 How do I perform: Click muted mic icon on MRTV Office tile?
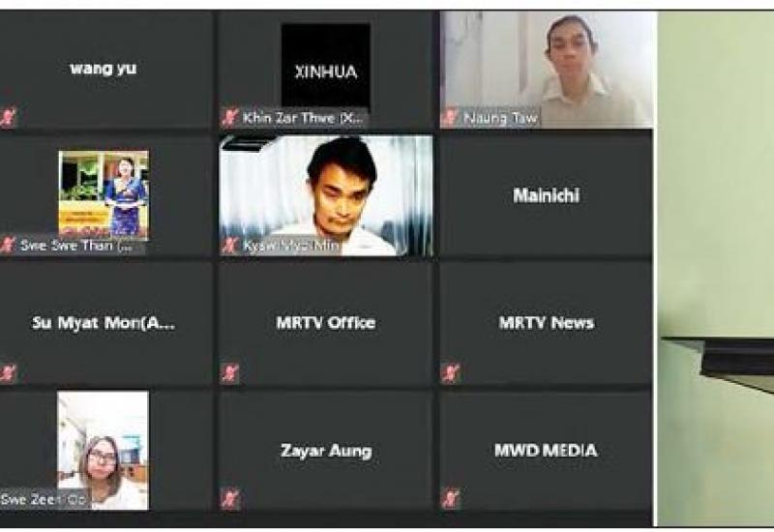[229, 373]
